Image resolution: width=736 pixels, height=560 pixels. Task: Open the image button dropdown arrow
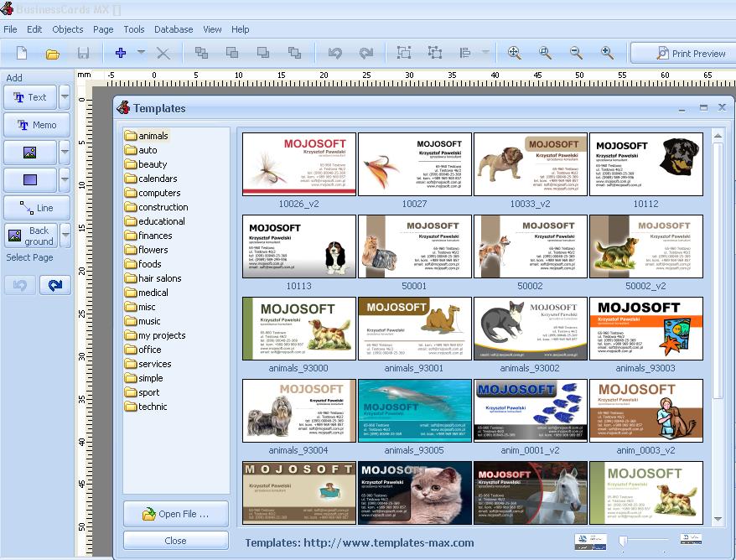coord(65,153)
